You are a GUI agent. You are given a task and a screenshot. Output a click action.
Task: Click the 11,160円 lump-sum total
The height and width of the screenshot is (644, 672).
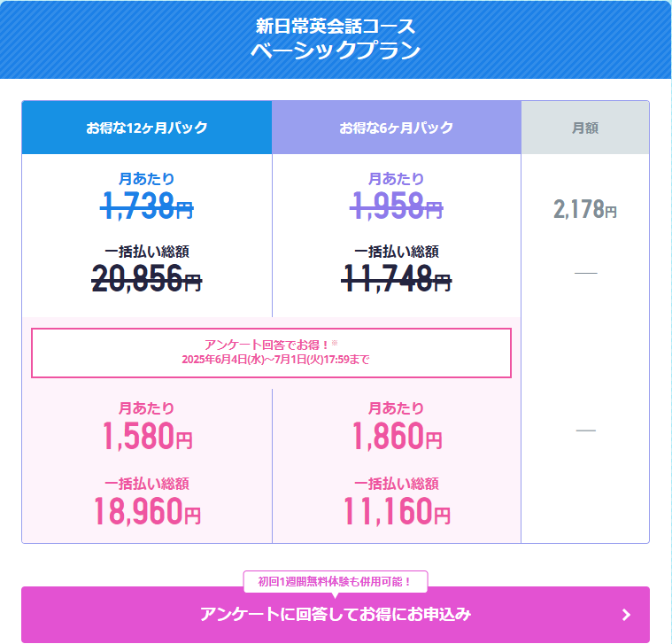(x=397, y=510)
